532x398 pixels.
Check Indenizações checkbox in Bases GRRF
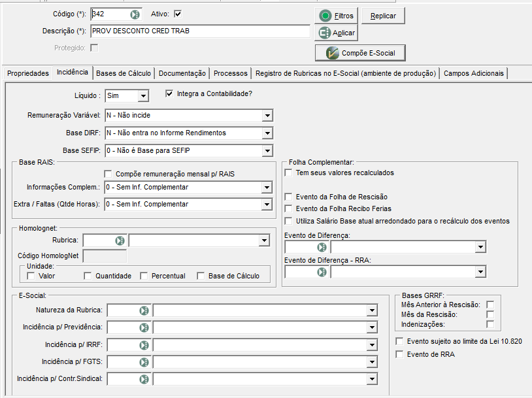pyautogui.click(x=490, y=324)
